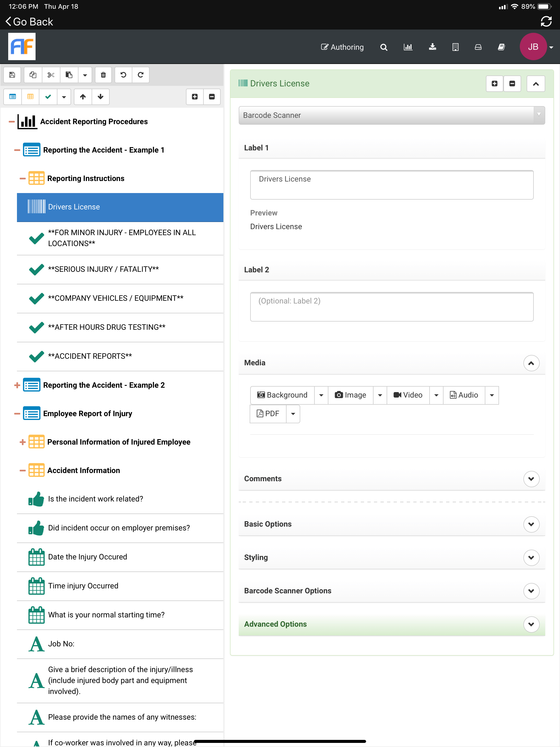This screenshot has width=560, height=747.
Task: Select Date the Injury Occured item
Action: [120, 557]
